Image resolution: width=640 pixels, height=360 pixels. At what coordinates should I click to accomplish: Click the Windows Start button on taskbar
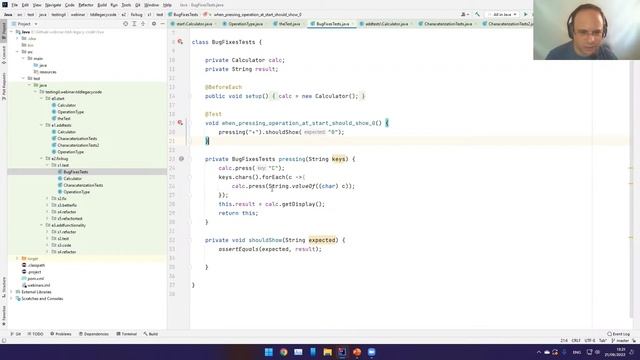coord(269,352)
